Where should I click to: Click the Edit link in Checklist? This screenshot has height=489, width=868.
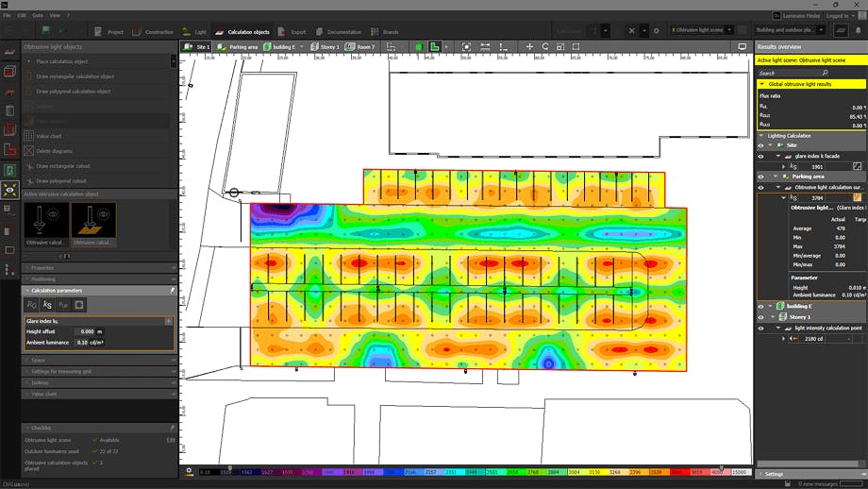point(171,440)
